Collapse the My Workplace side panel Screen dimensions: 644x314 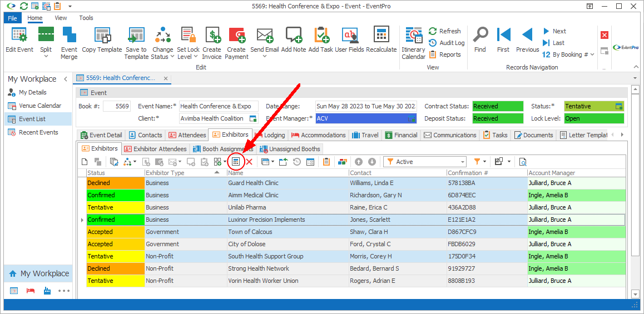pos(65,79)
